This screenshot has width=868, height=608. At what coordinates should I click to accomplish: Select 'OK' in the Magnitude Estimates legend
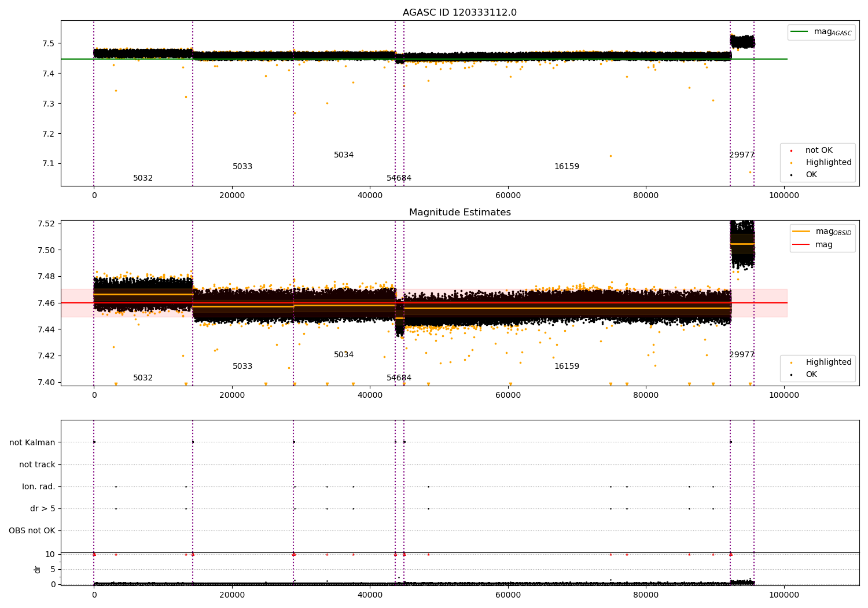(x=811, y=375)
